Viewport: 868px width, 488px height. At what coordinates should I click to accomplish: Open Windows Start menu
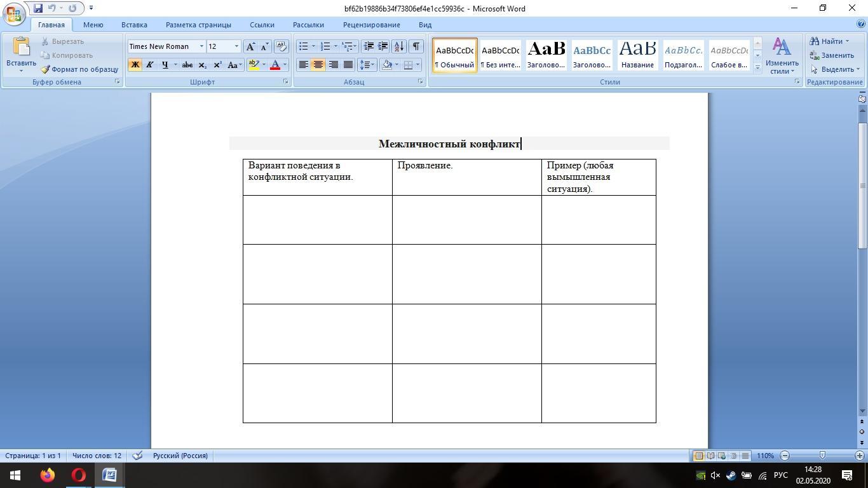click(15, 475)
